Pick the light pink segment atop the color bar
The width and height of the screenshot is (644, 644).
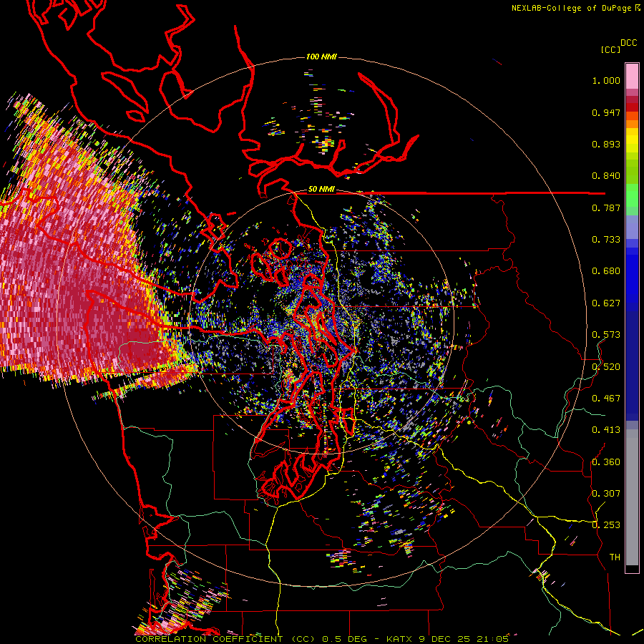632,76
